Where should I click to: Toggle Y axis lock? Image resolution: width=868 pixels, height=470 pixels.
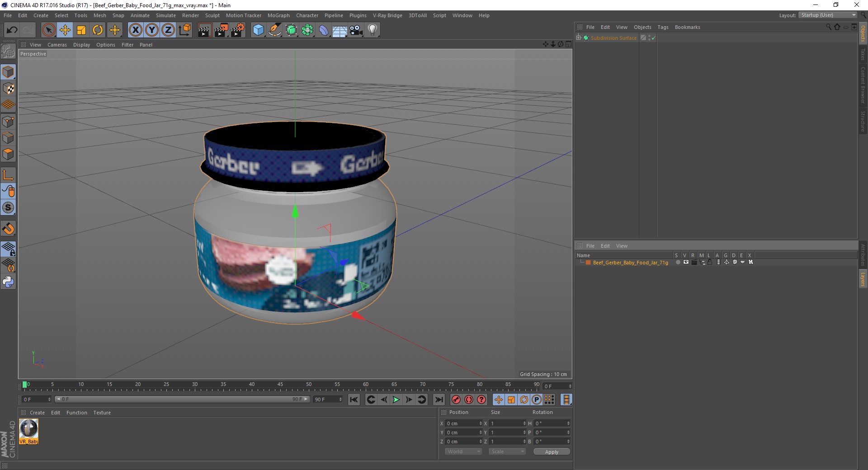point(152,30)
